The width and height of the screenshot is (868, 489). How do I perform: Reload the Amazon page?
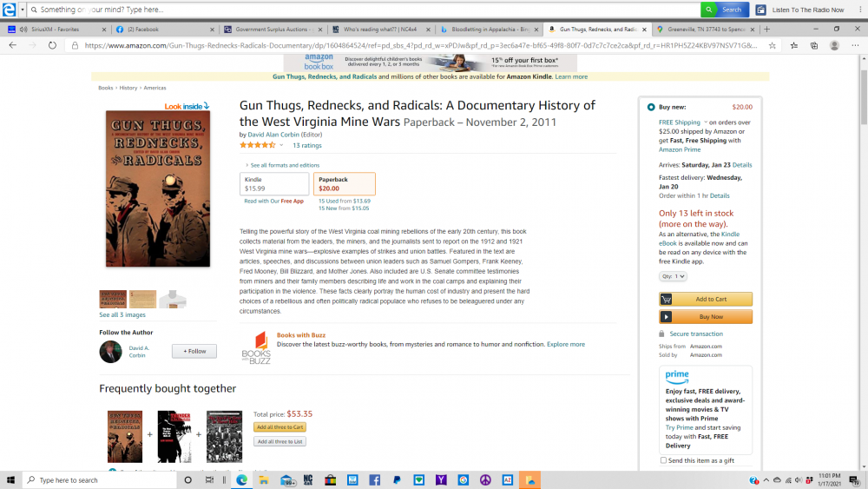click(52, 45)
